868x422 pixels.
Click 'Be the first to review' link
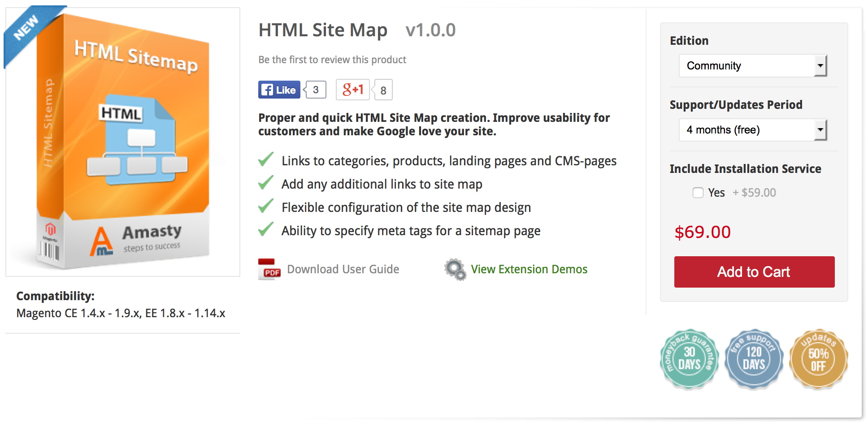[x=332, y=60]
